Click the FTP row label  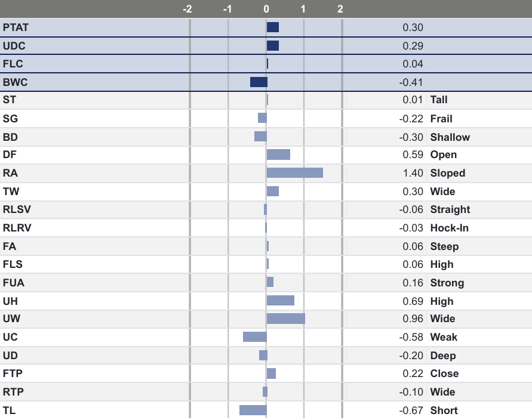point(13,373)
